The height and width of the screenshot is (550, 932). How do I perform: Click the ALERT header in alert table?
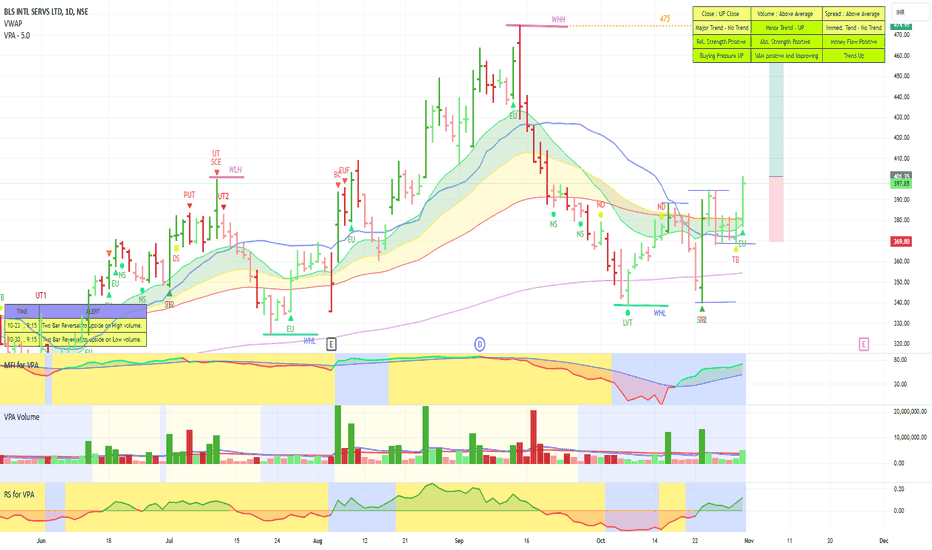(x=93, y=312)
